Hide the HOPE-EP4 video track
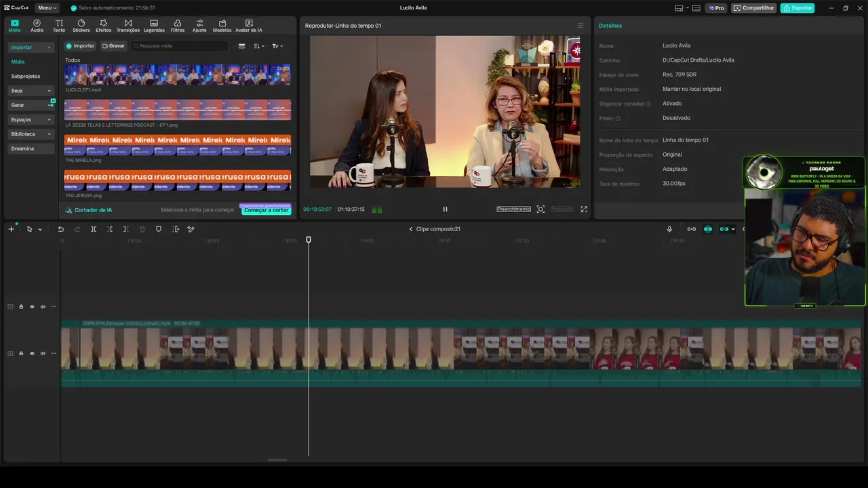This screenshot has height=488, width=868. click(x=32, y=353)
